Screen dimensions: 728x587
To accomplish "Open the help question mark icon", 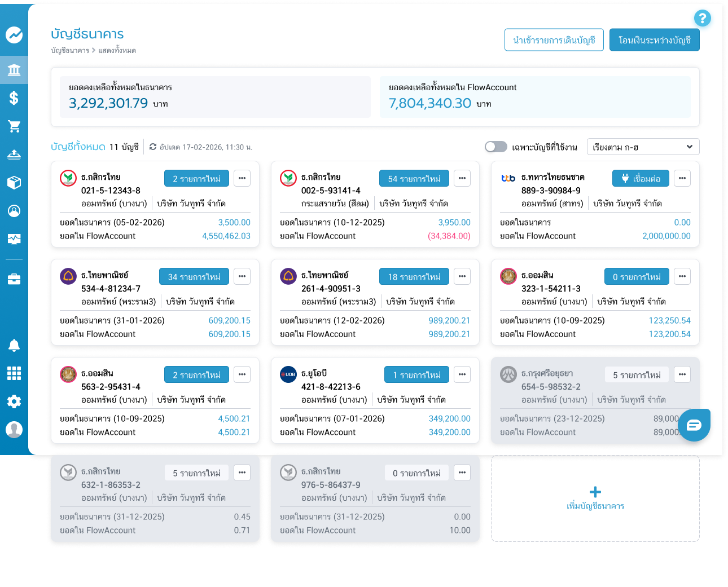I will (x=703, y=19).
